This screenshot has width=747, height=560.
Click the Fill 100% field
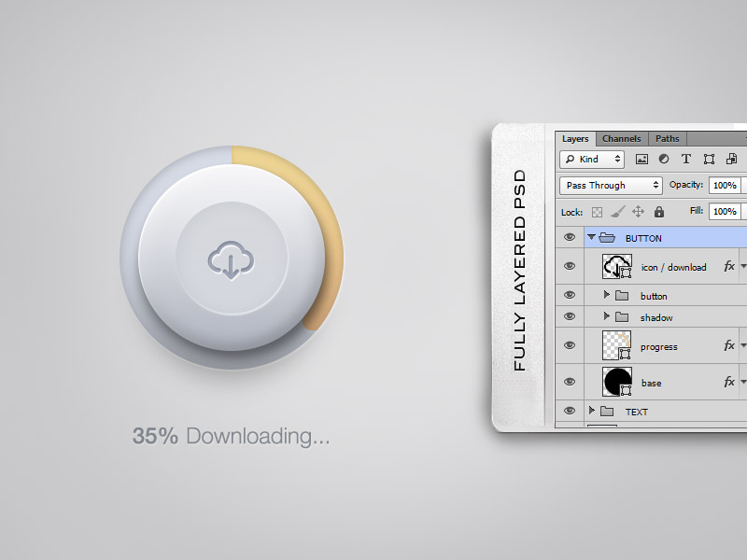pos(725,212)
